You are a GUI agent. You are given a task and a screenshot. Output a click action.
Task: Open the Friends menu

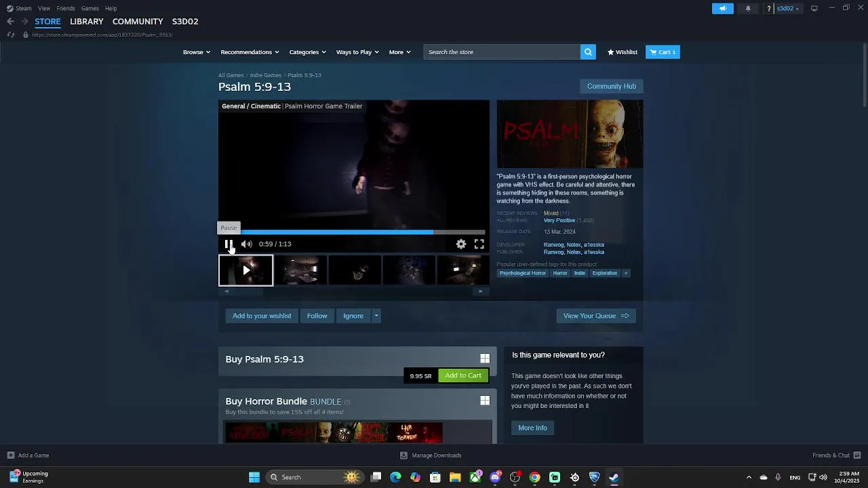point(66,8)
